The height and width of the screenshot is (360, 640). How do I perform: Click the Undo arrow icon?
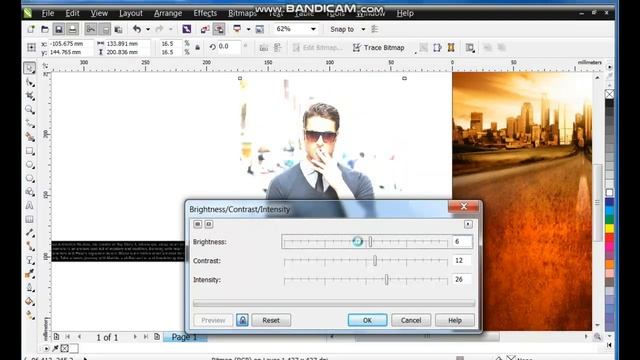137,29
